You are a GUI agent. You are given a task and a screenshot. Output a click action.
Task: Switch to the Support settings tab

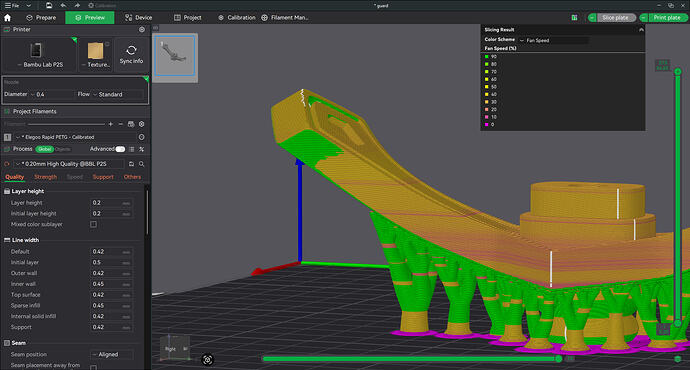pyautogui.click(x=103, y=177)
